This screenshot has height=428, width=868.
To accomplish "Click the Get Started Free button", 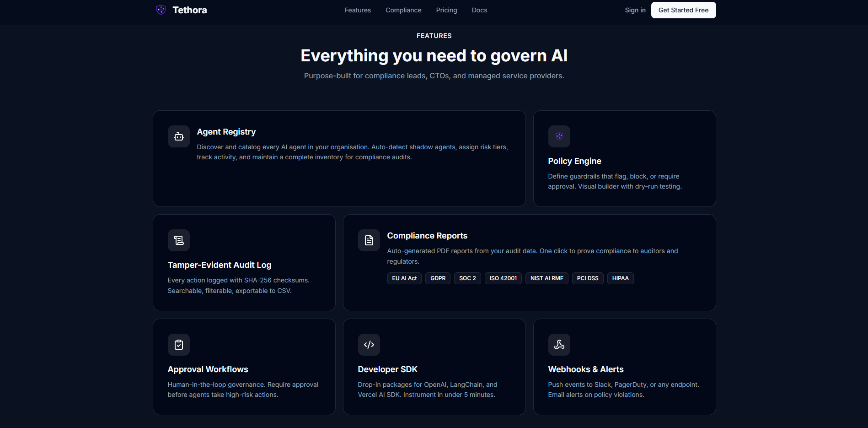I will pos(683,10).
